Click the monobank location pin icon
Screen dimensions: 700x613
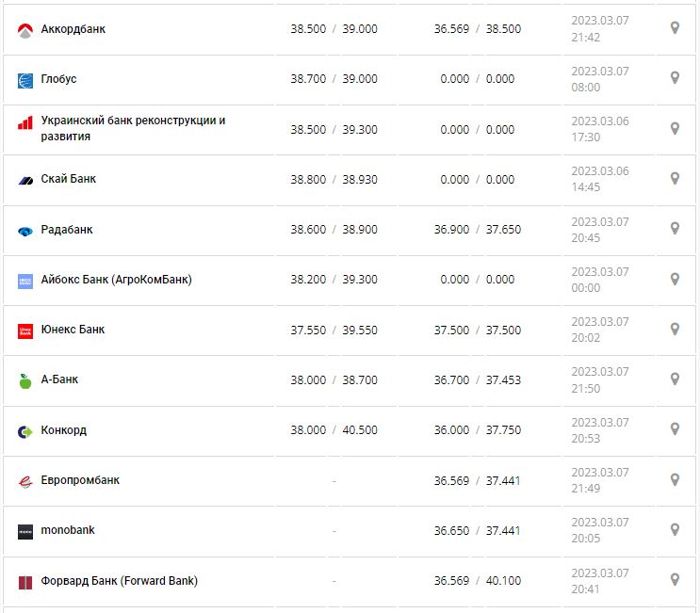(x=675, y=529)
